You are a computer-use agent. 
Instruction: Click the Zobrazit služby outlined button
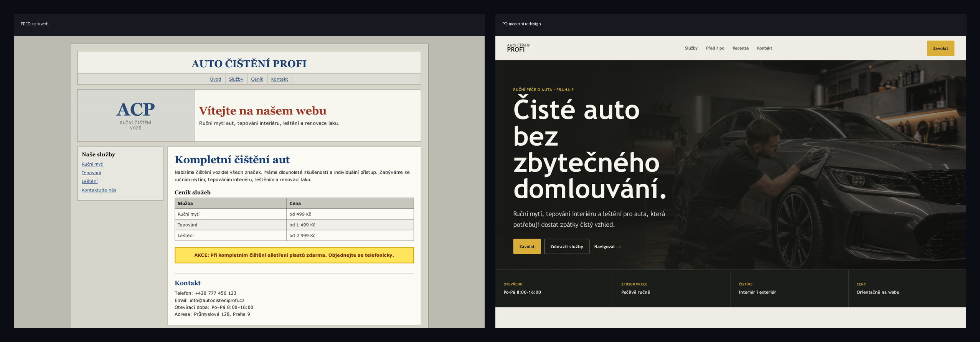tap(567, 247)
